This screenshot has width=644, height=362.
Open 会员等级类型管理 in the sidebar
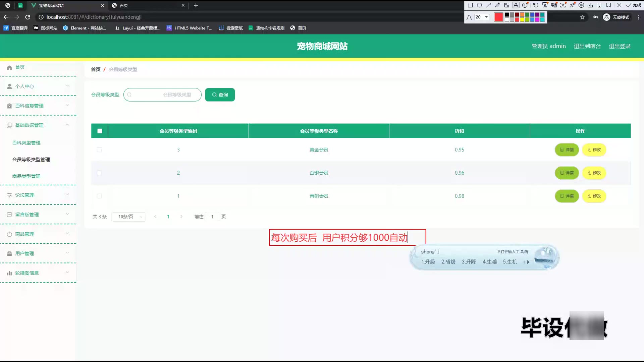point(31,160)
